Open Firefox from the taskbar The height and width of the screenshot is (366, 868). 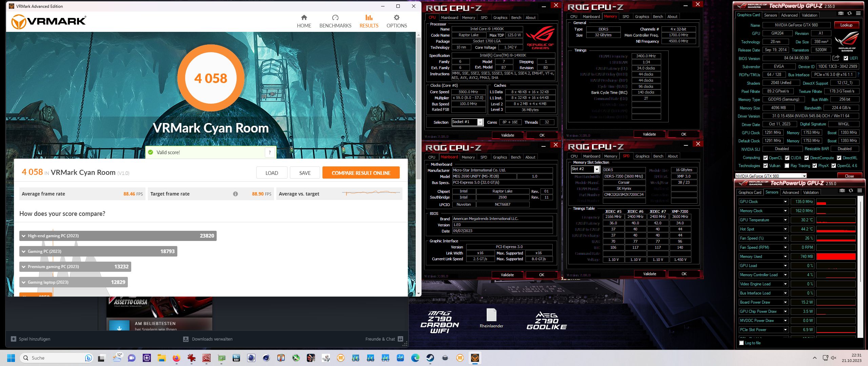[176, 358]
